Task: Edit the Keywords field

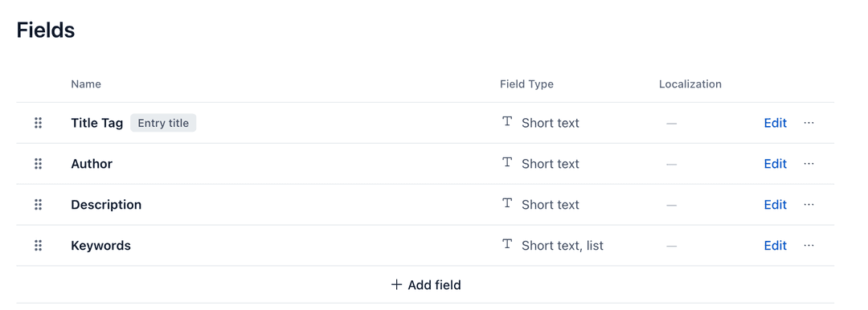Action: click(775, 246)
